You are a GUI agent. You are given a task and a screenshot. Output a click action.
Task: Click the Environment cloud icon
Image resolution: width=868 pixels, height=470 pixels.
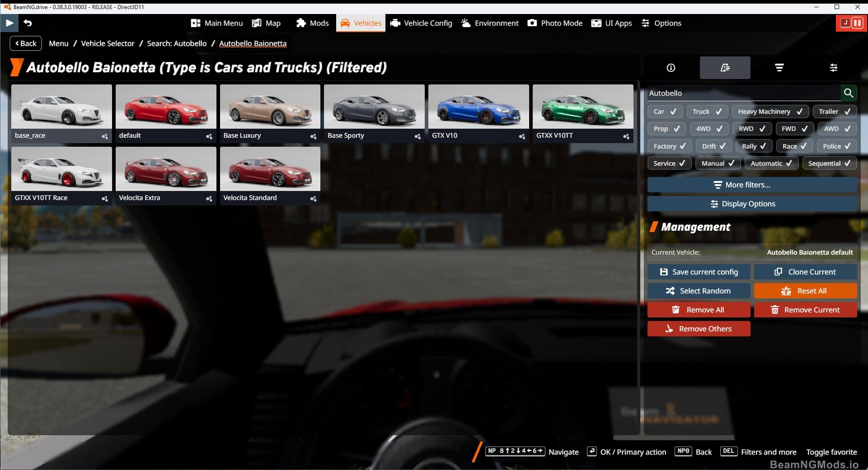coord(465,23)
